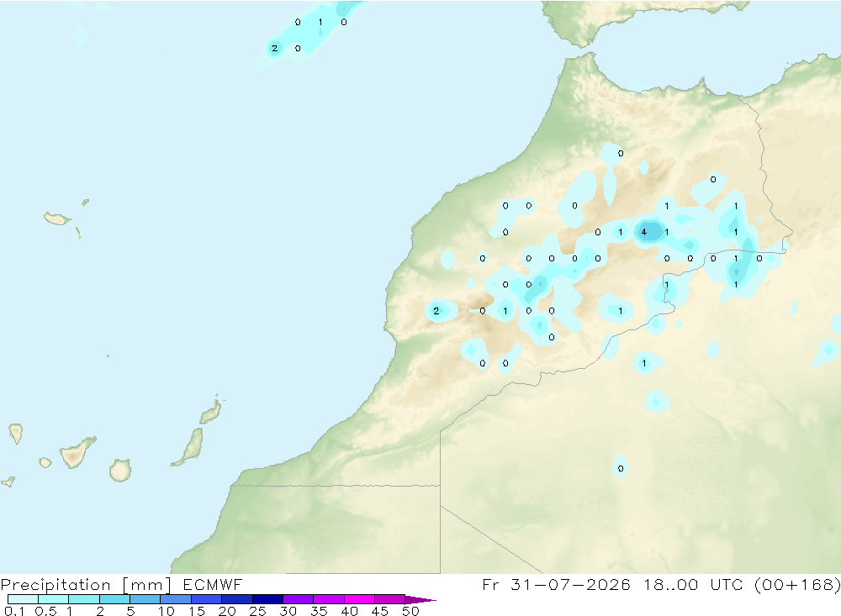The height and width of the screenshot is (616, 841).
Task: Click the '10' legend scale label
Action: click(x=167, y=611)
